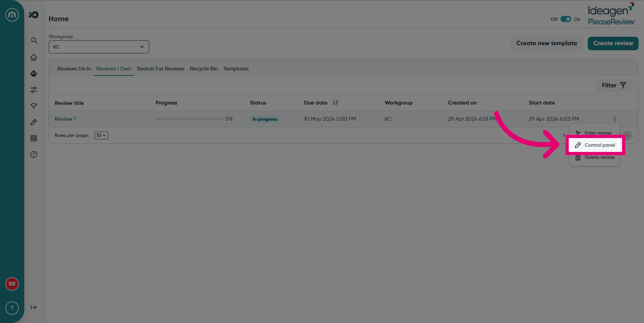
Task: Sort by Due date sort icon
Action: pyautogui.click(x=336, y=103)
